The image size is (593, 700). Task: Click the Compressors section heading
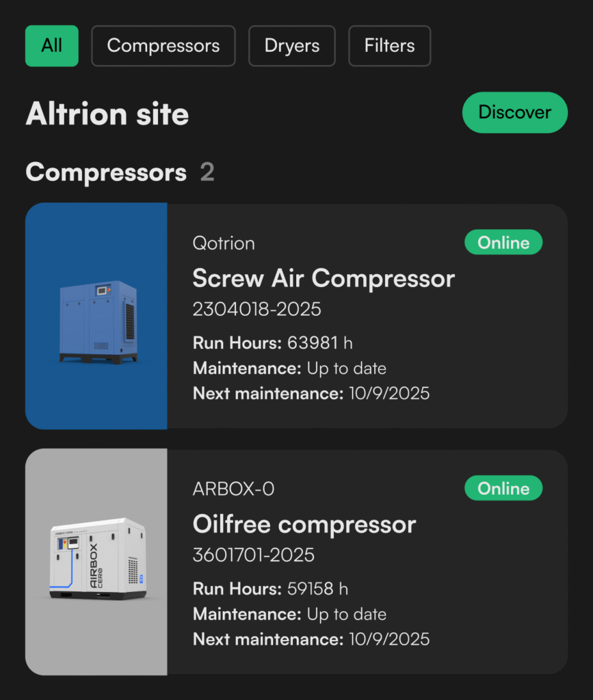(106, 173)
